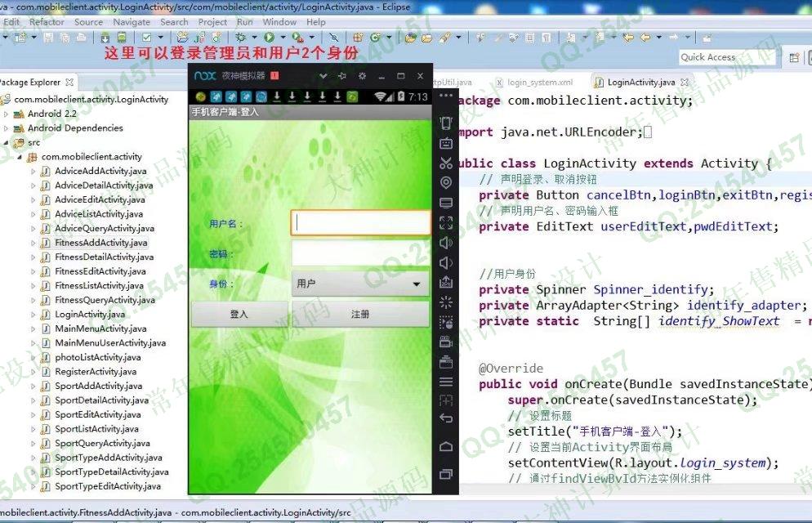Click Nox three-dots more icon
Screen dimensions: 812x523
click(446, 96)
